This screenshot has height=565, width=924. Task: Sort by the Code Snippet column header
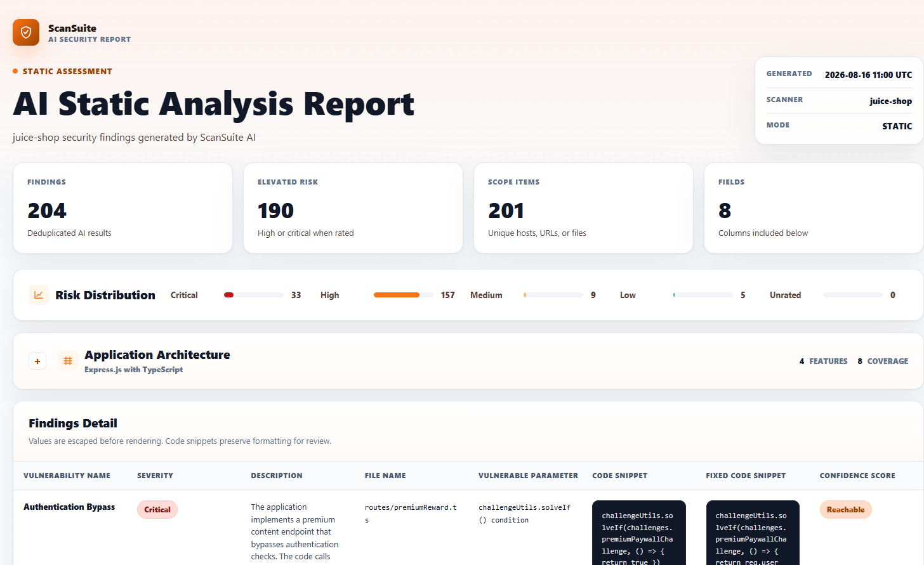620,476
